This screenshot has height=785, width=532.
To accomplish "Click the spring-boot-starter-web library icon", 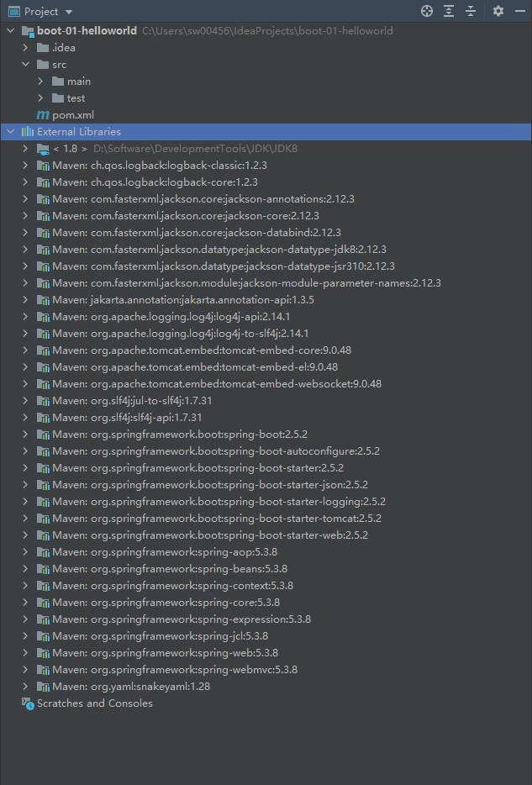I will click(x=43, y=535).
